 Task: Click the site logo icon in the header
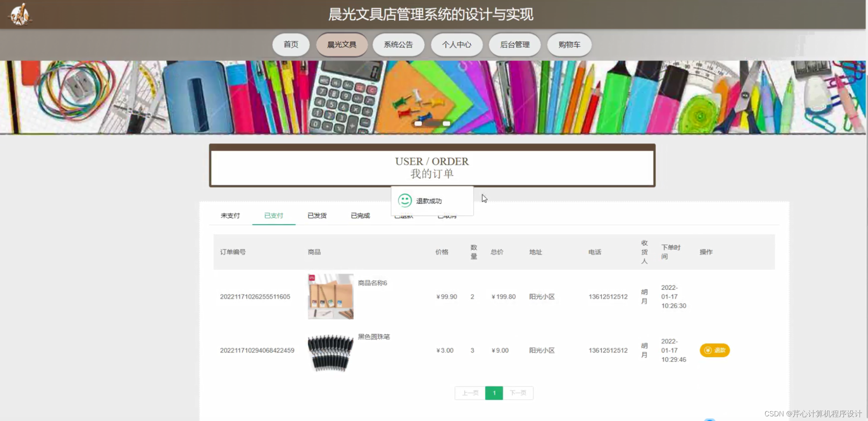coord(19,15)
